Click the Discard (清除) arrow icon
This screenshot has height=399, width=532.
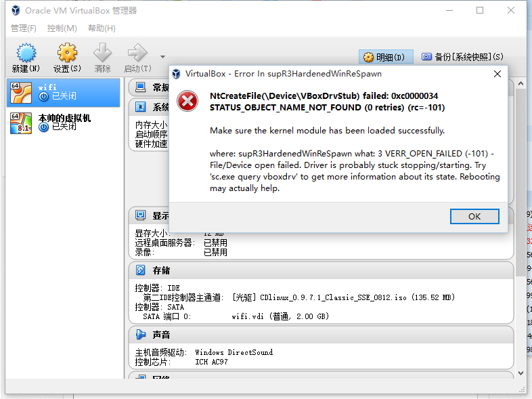pos(102,53)
